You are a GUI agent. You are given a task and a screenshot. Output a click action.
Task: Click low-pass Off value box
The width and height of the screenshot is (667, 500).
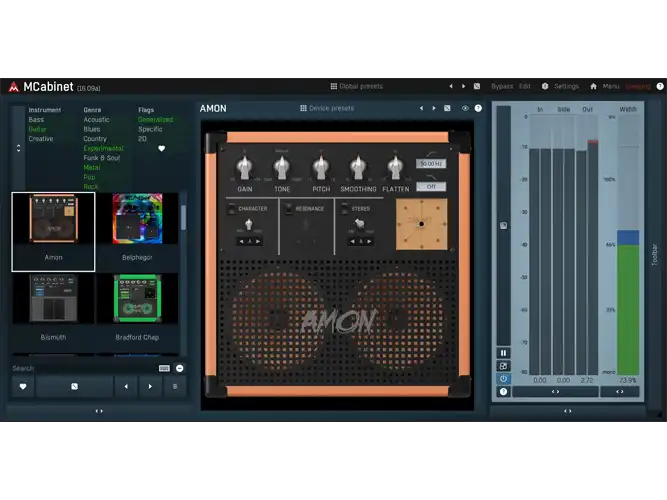(431, 186)
